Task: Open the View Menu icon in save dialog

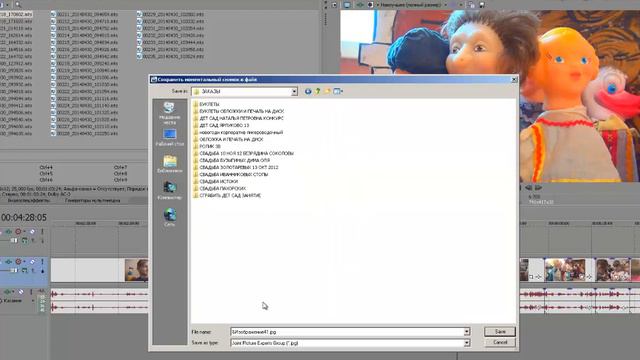Action: click(338, 91)
